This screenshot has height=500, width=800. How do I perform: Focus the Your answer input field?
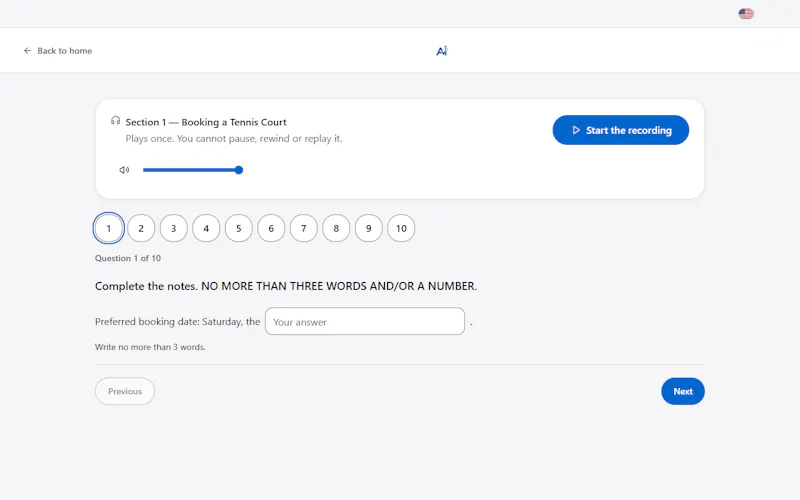365,321
